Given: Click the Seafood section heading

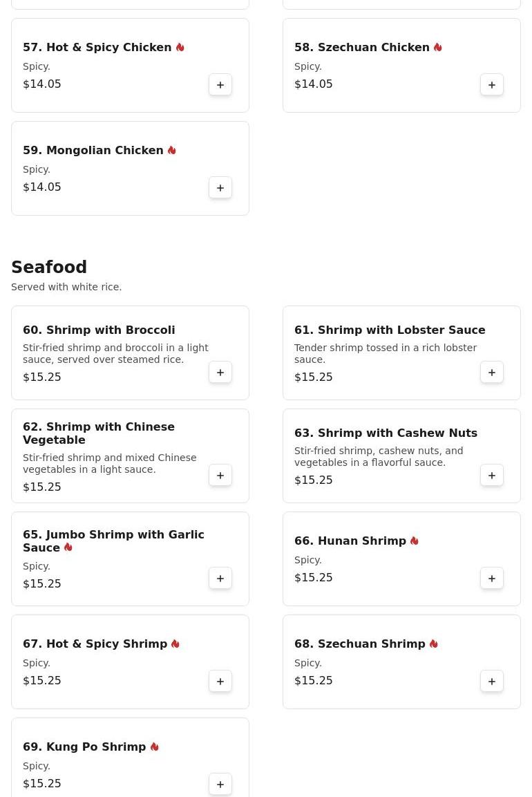Looking at the screenshot, I should 49,268.
